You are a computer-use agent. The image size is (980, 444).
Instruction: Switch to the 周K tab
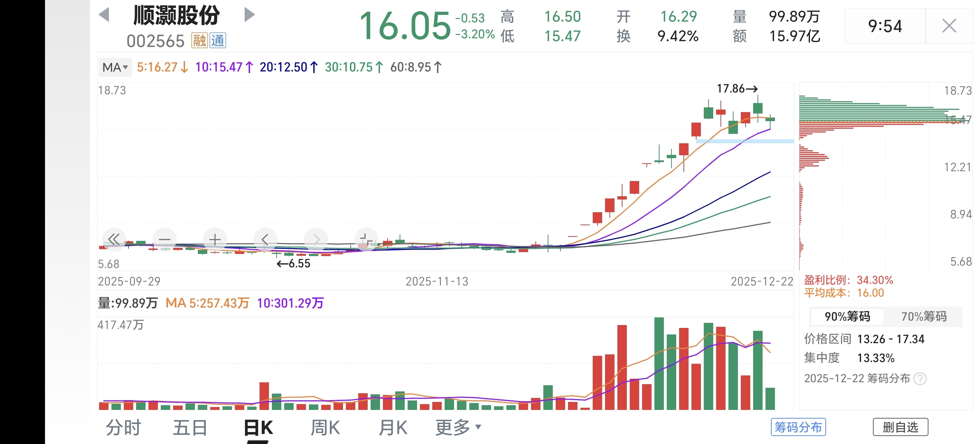click(325, 427)
